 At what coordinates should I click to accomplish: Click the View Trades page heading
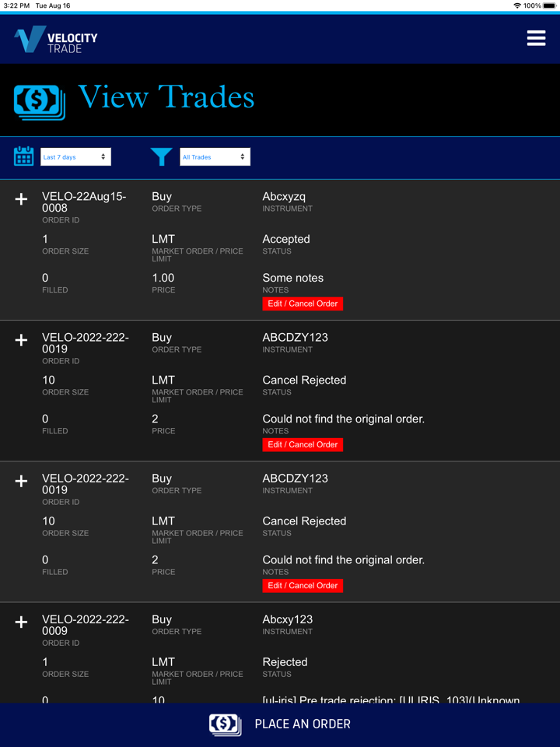point(166,97)
